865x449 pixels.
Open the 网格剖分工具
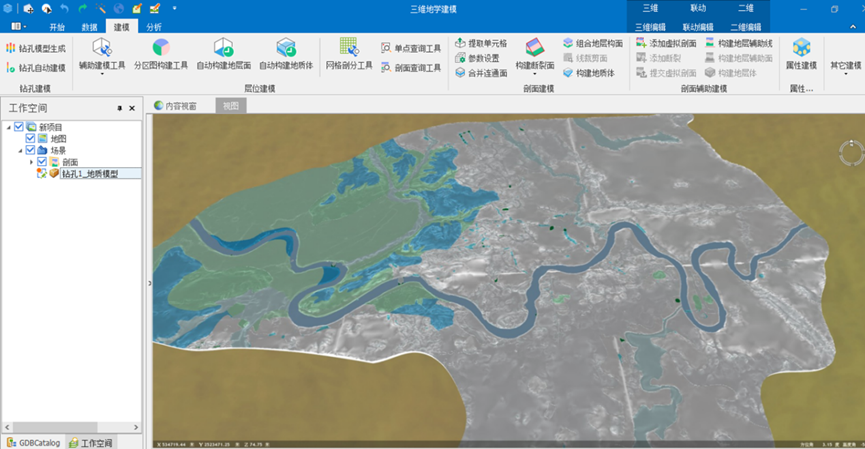point(348,47)
